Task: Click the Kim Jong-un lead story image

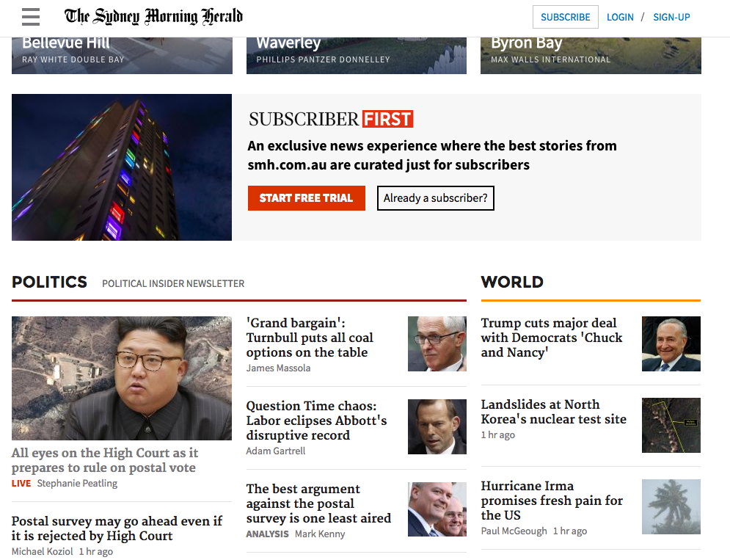Action: click(x=122, y=378)
